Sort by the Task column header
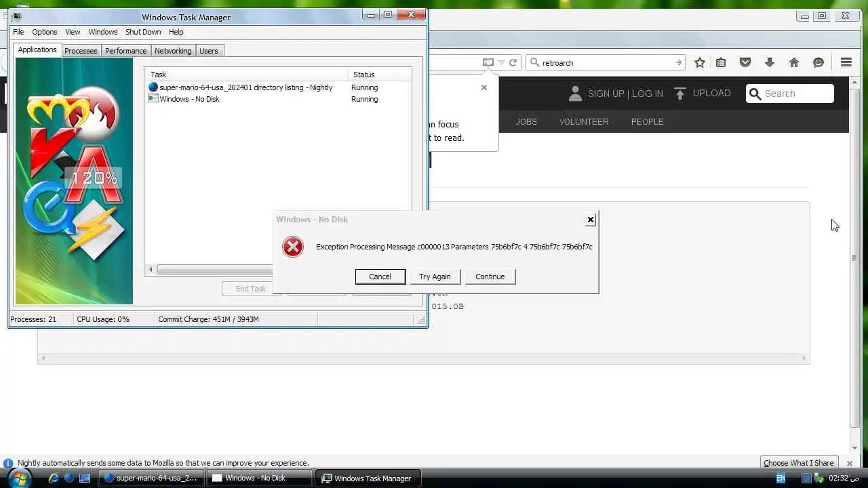This screenshot has height=488, width=868. [246, 75]
